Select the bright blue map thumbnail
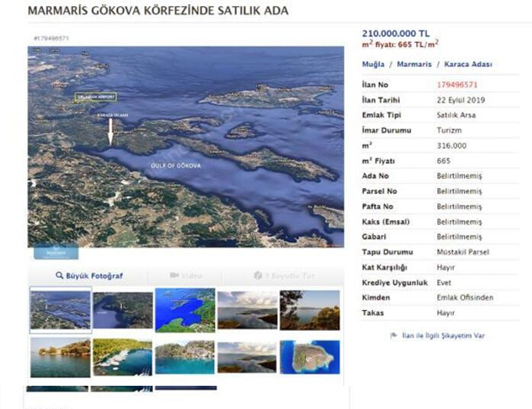Screen dimensions: 532x409 pyautogui.click(x=185, y=309)
